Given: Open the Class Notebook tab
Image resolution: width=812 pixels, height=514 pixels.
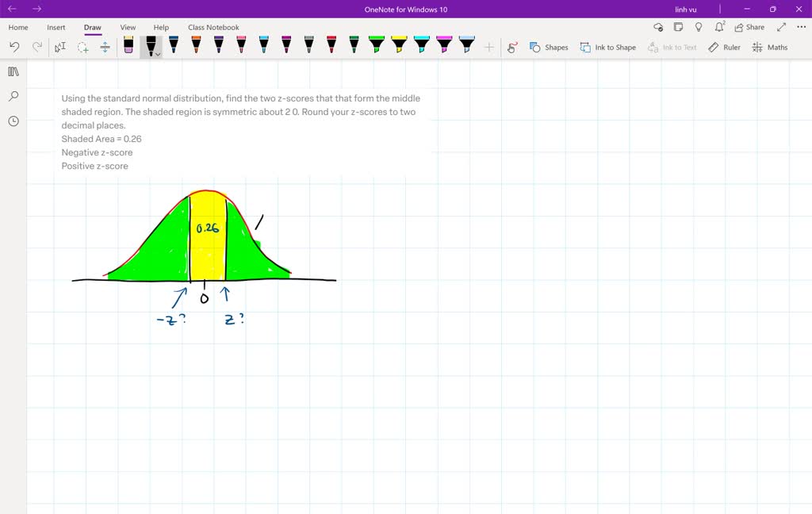Looking at the screenshot, I should click(213, 26).
